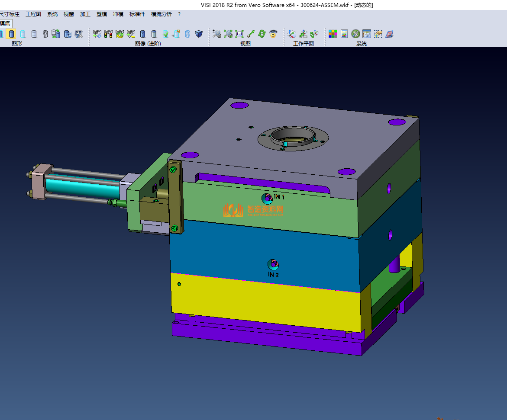507x420 pixels.
Task: Open the 塑模 menu
Action: point(102,14)
